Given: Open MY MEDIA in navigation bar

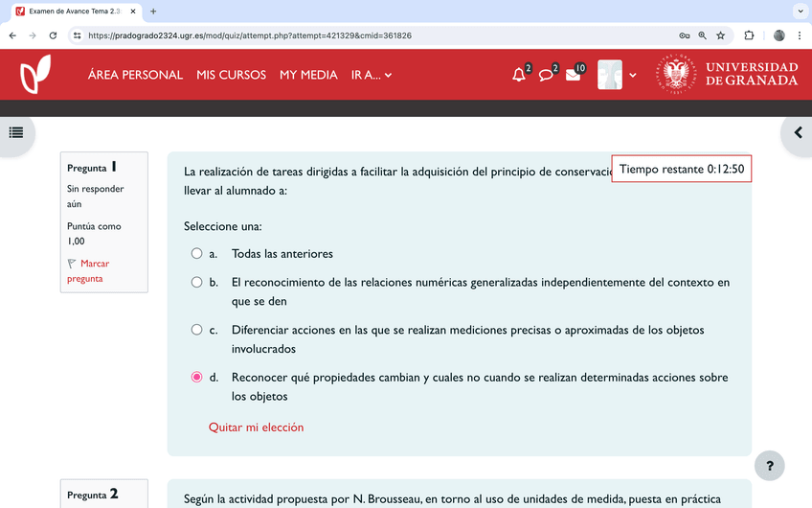Looking at the screenshot, I should tap(308, 75).
